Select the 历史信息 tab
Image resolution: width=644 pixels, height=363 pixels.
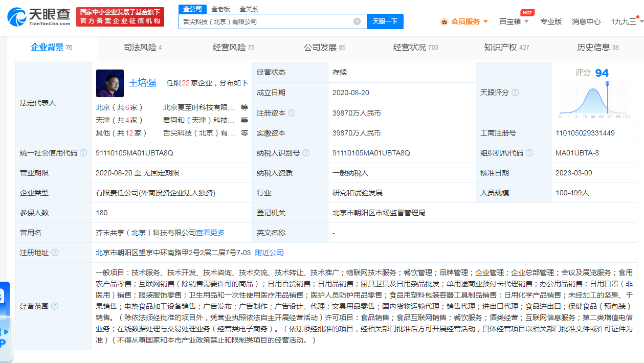(x=597, y=48)
